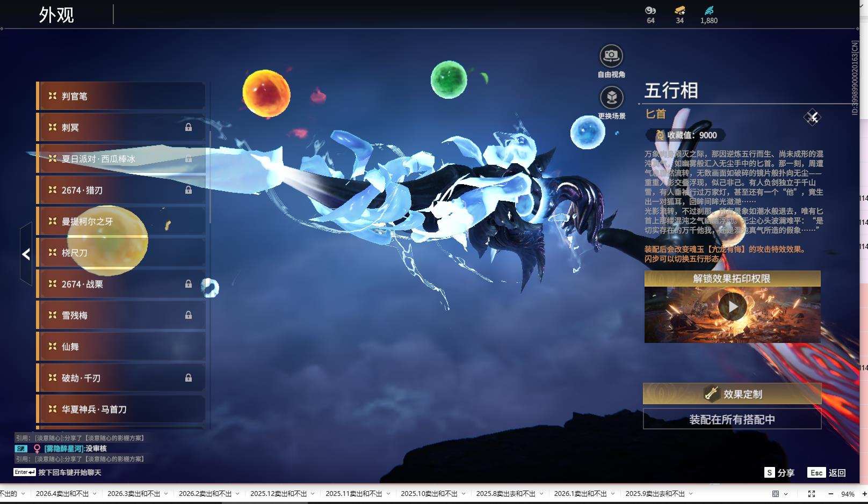Screen dimensions: 868x504
Task: Select the 华夏神兵·马首刀 skin
Action: [121, 409]
